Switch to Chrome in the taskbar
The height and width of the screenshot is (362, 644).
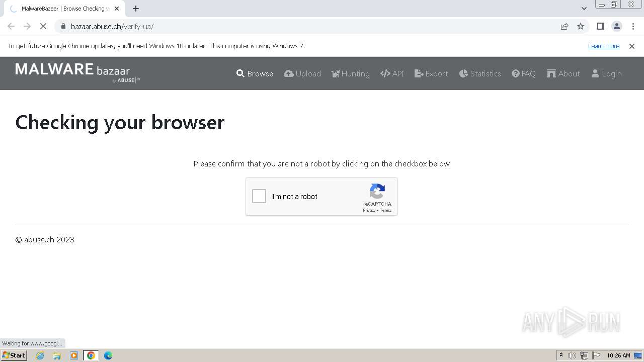pos(91,355)
